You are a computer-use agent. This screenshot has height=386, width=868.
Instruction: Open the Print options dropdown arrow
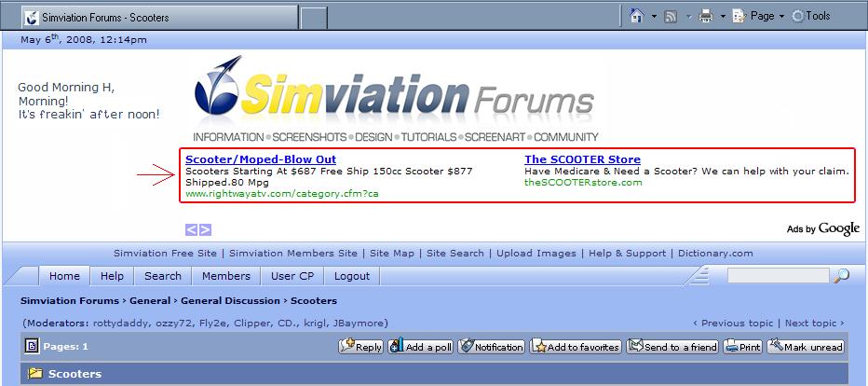(723, 17)
